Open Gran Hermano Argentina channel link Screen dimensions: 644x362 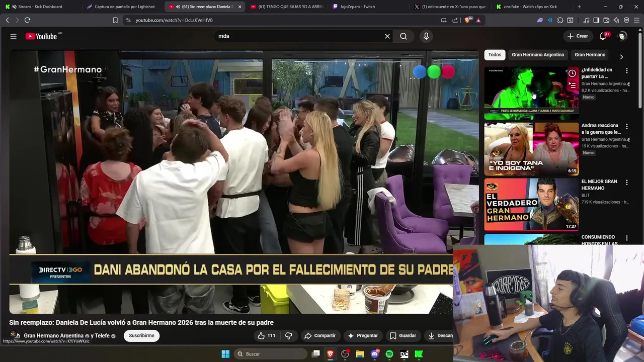pos(53,336)
